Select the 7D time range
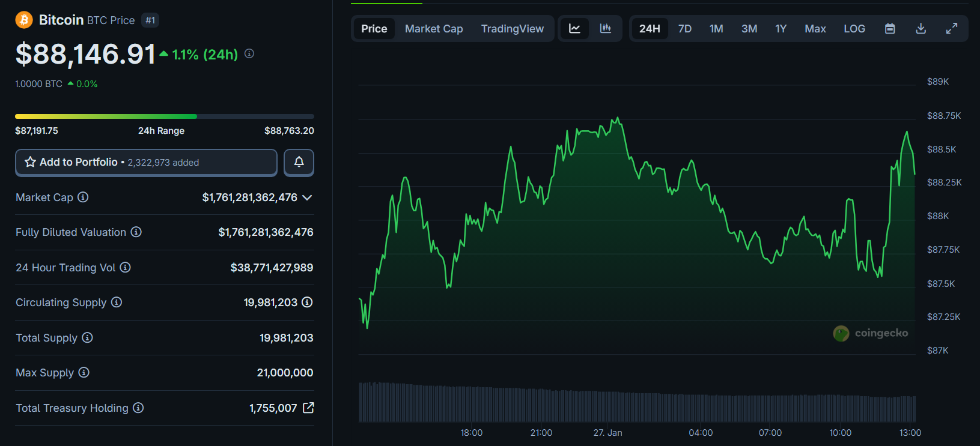980x446 pixels. [684, 29]
